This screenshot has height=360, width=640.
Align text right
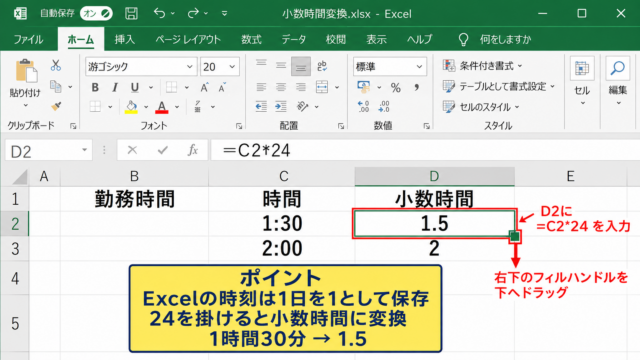coord(301,87)
